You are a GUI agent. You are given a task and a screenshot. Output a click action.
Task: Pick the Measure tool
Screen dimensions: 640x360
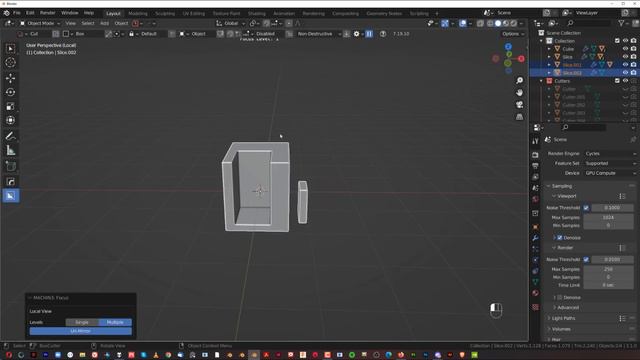[x=11, y=150]
